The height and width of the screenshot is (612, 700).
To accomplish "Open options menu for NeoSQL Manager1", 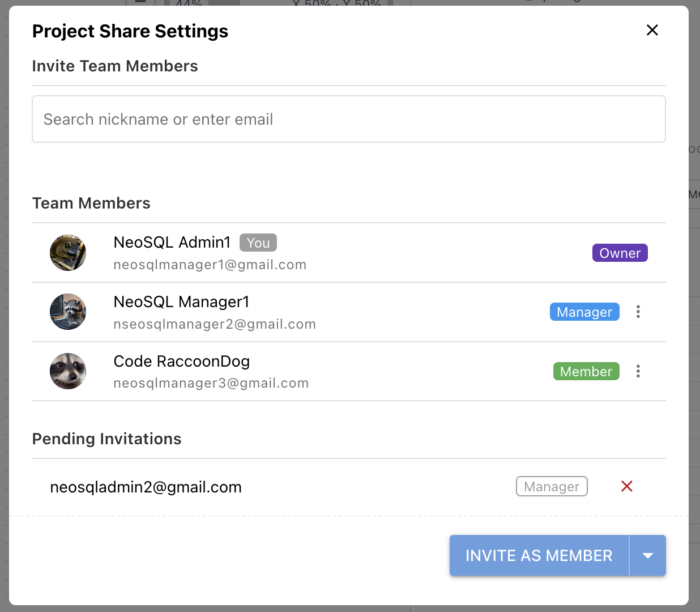I will [x=638, y=312].
